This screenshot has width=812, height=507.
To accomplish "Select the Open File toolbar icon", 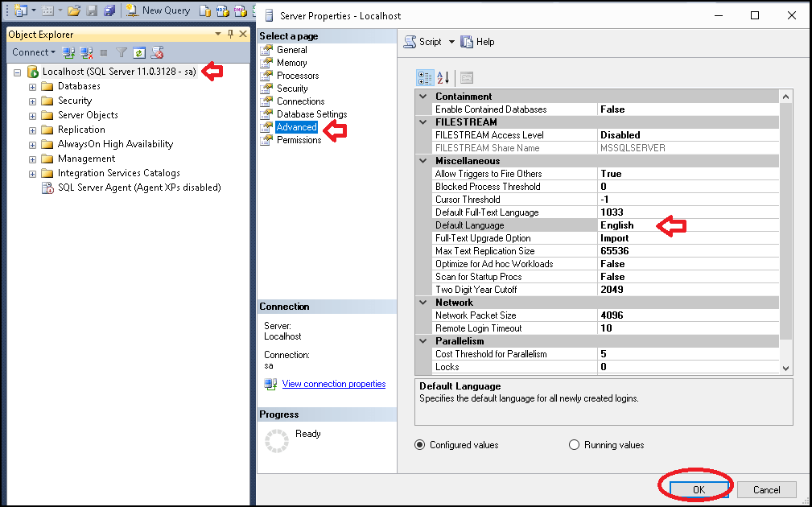I will 72,10.
